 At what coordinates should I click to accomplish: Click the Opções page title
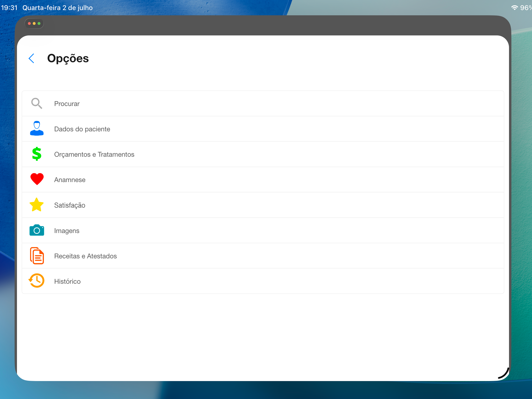(x=68, y=59)
